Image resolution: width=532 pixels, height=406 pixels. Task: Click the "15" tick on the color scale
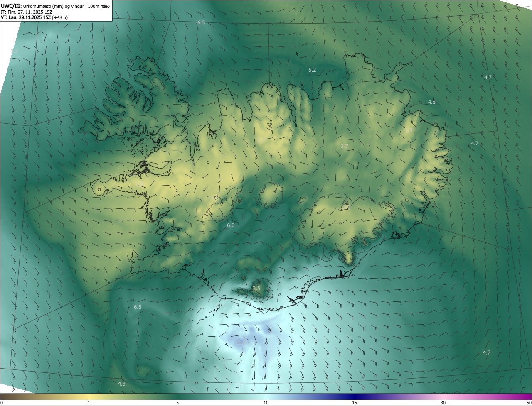point(355,403)
